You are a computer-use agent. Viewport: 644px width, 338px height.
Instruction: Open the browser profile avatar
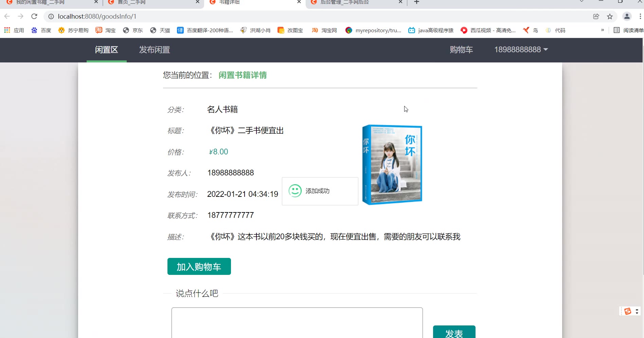tap(627, 16)
